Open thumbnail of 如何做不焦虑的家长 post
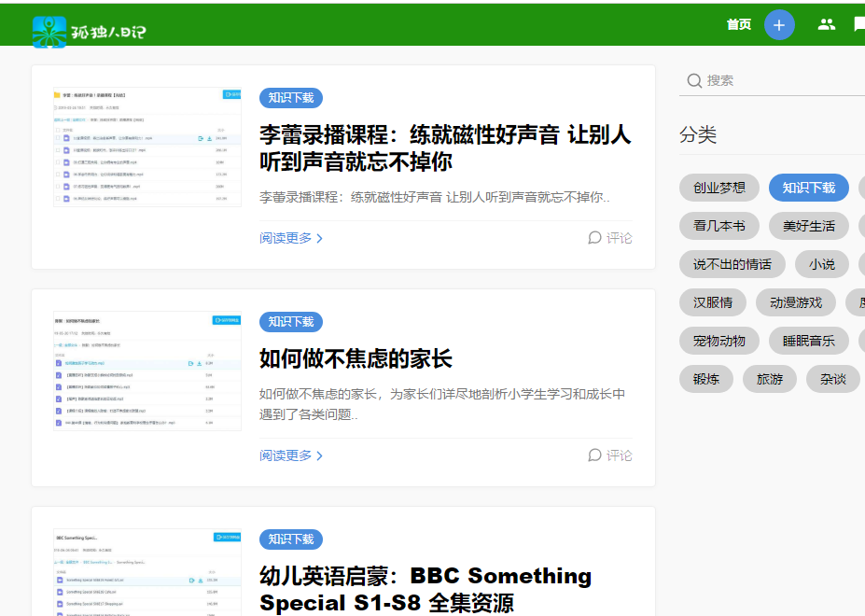 point(147,371)
